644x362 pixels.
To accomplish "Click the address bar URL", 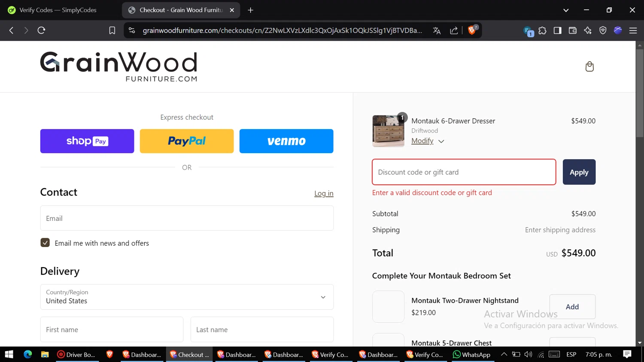I will 282,30.
